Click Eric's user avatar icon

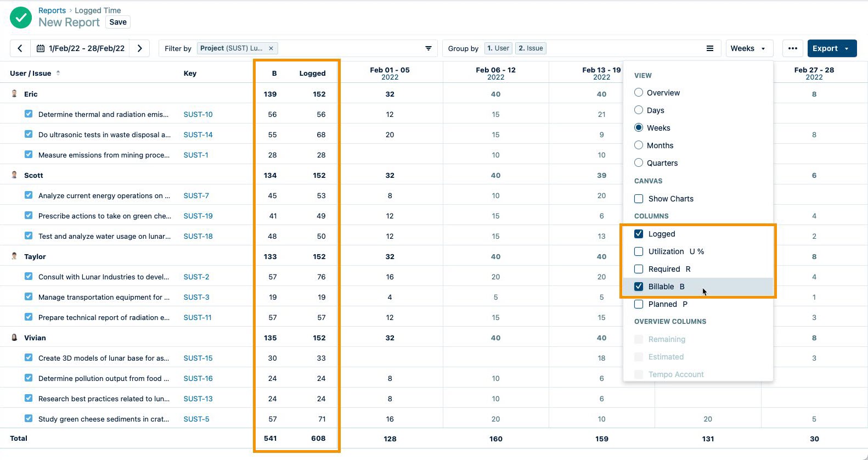[x=14, y=94]
